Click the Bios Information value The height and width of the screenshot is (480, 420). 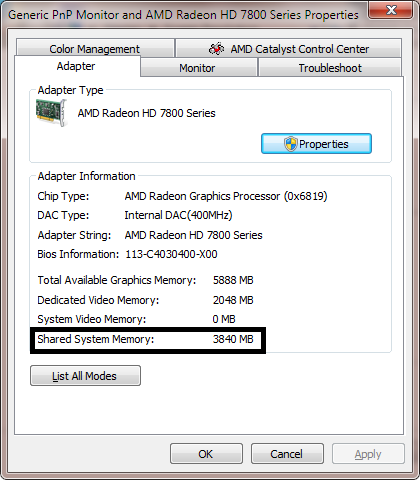click(x=171, y=254)
